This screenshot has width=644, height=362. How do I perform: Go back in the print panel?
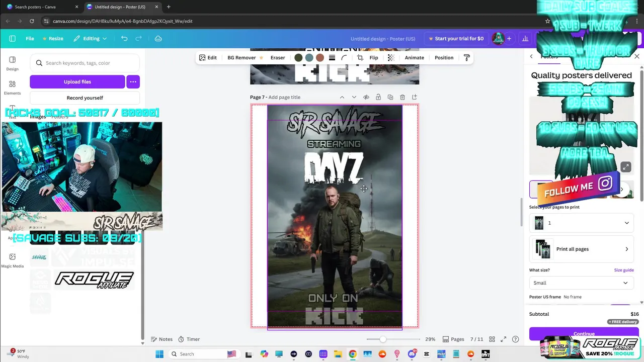click(x=531, y=57)
